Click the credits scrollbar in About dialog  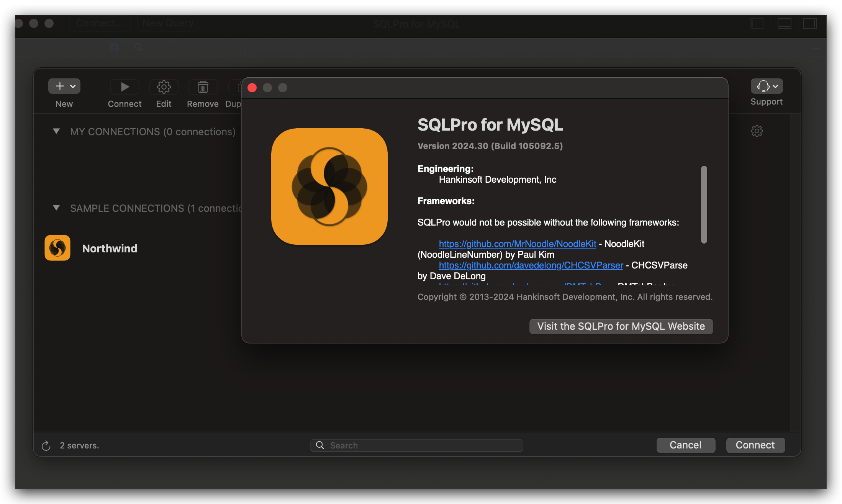[x=704, y=204]
